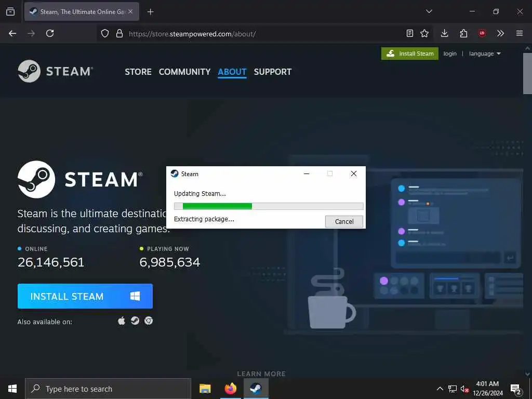532x399 pixels.
Task: Open the Firefox downloads panel
Action: point(445,33)
